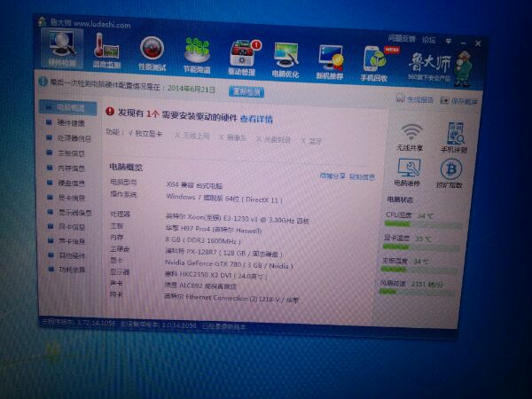The height and width of the screenshot is (399, 532).
Task: Click the CPU温度 temperature progress bar
Action: (x=423, y=224)
